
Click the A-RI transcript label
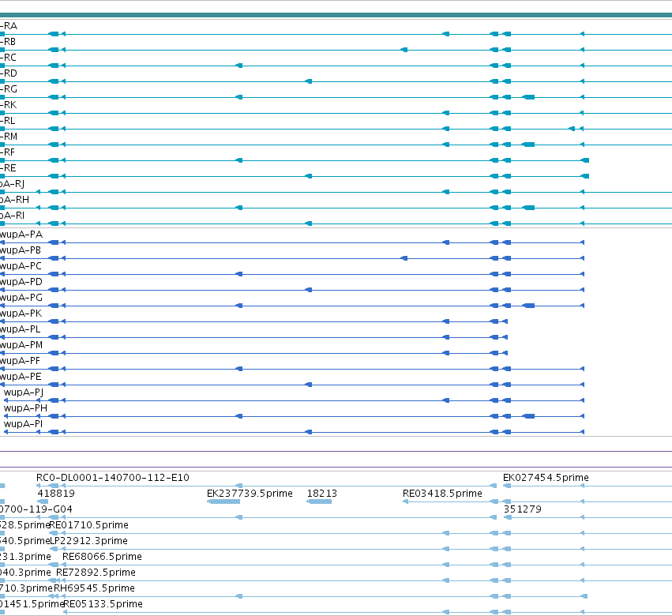12,216
